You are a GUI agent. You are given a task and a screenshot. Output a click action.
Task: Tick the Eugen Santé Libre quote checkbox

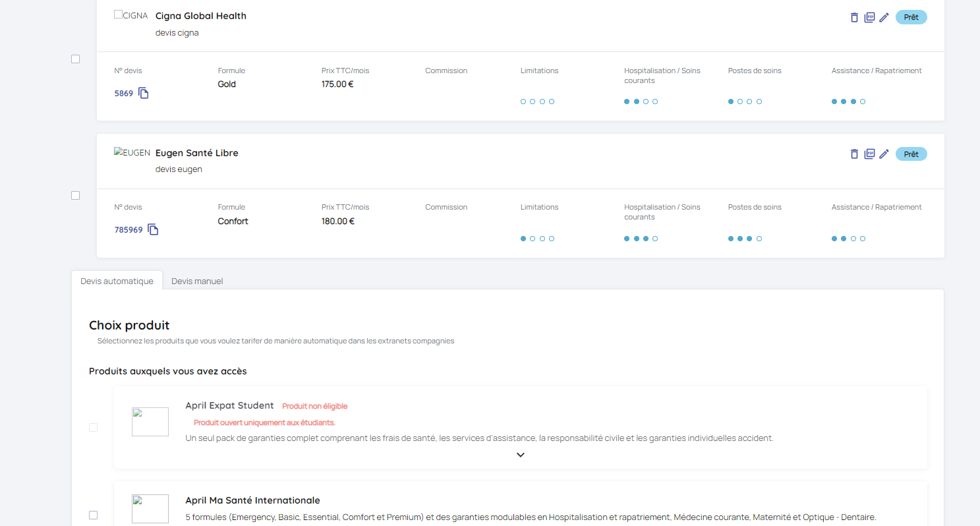tap(76, 196)
